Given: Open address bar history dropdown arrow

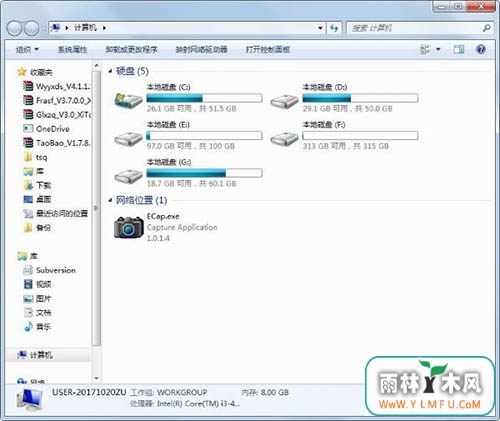Looking at the screenshot, I should [x=320, y=28].
